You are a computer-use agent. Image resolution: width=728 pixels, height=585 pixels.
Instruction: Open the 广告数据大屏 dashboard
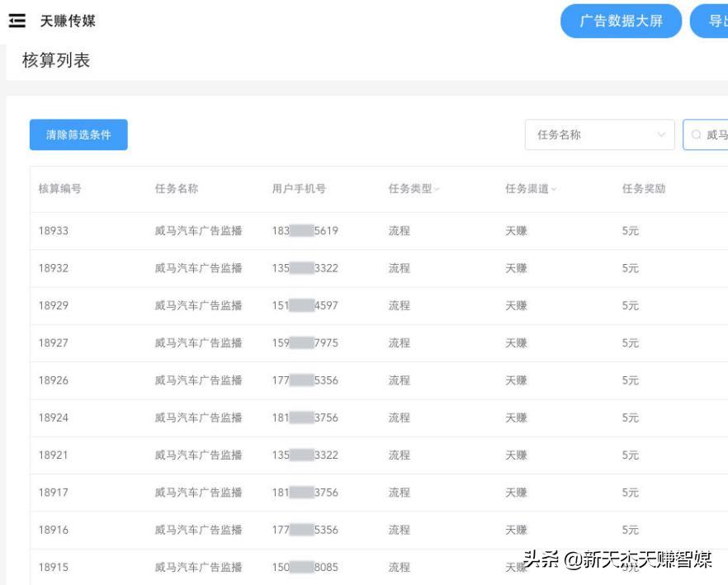coord(621,21)
